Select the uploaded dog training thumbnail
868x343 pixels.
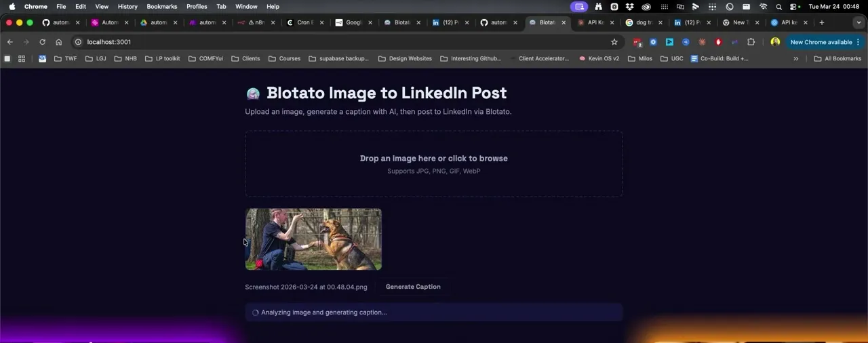click(x=313, y=239)
